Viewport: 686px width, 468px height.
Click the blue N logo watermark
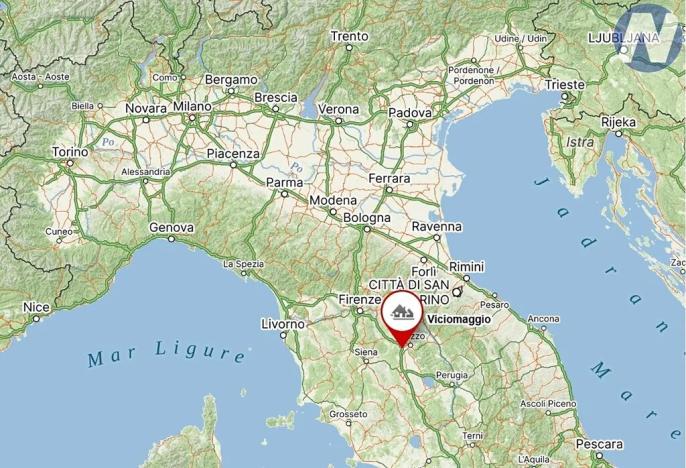point(650,38)
